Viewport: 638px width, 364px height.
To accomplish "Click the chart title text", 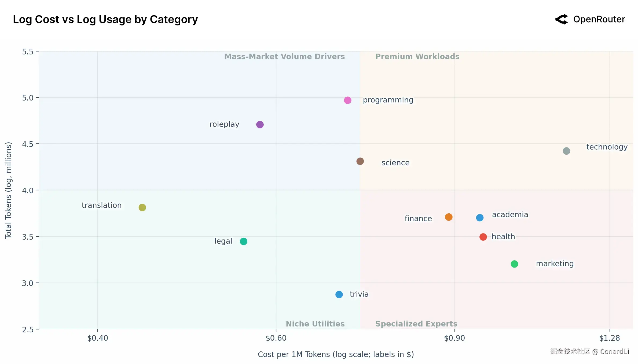I will point(105,19).
